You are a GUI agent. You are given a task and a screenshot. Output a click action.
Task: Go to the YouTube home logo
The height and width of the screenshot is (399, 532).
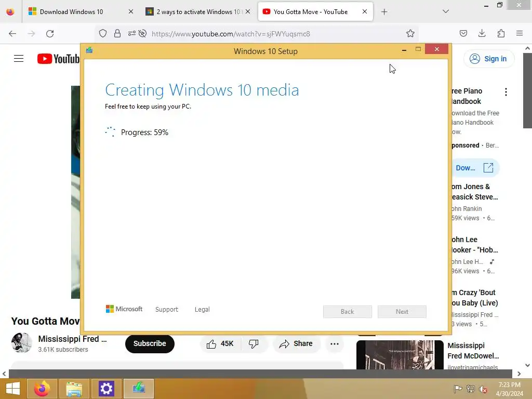[58, 59]
